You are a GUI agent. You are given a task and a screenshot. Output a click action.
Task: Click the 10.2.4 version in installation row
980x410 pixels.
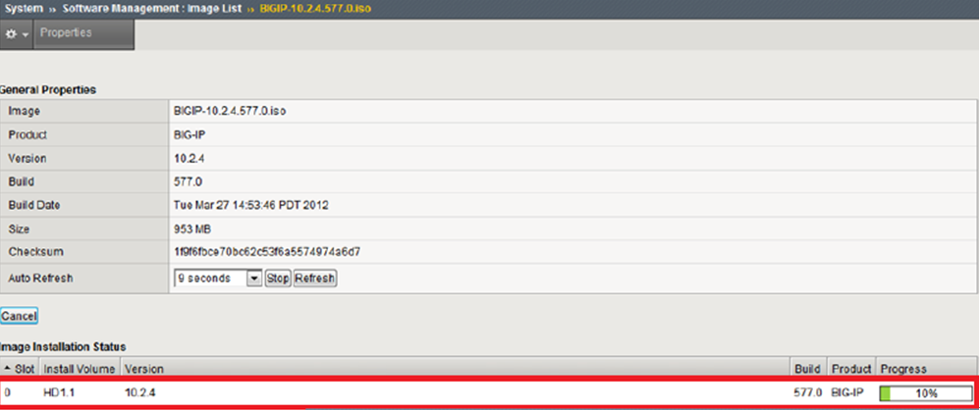point(140,393)
